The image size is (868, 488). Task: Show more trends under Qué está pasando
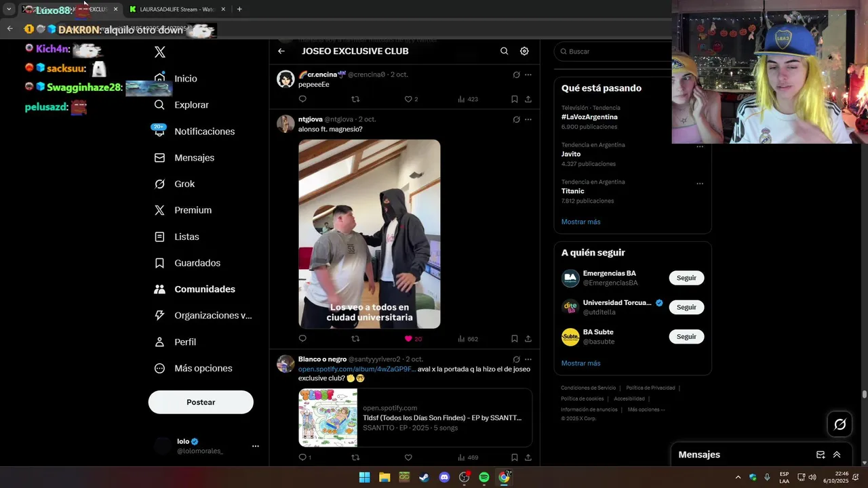pyautogui.click(x=580, y=222)
